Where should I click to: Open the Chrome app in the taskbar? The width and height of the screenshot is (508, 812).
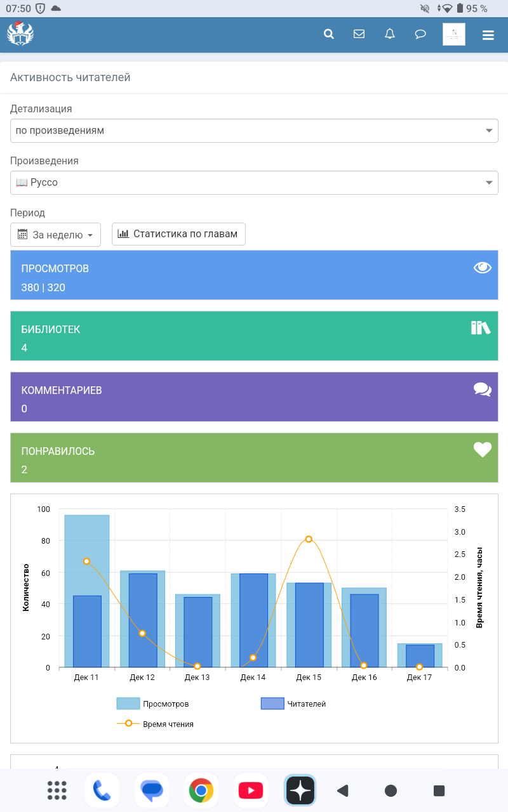(201, 790)
